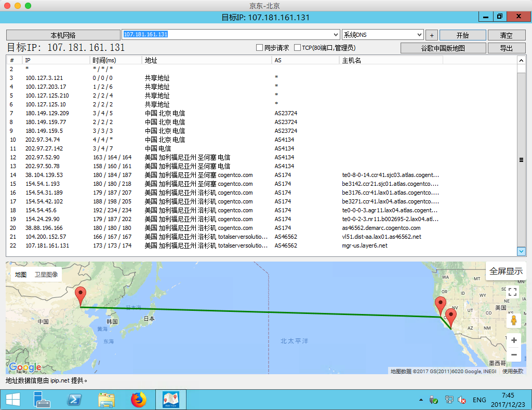The image size is (532, 410).
Task: Click scroll up arrow of table
Action: [521, 60]
